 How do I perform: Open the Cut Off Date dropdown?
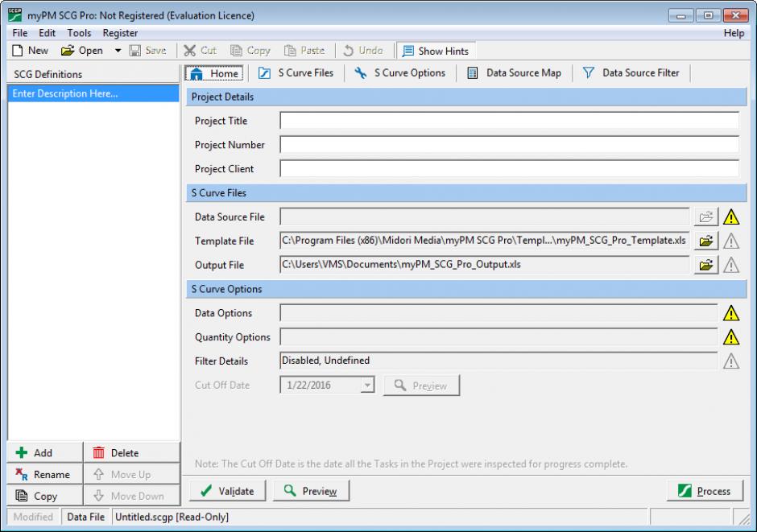coord(367,386)
